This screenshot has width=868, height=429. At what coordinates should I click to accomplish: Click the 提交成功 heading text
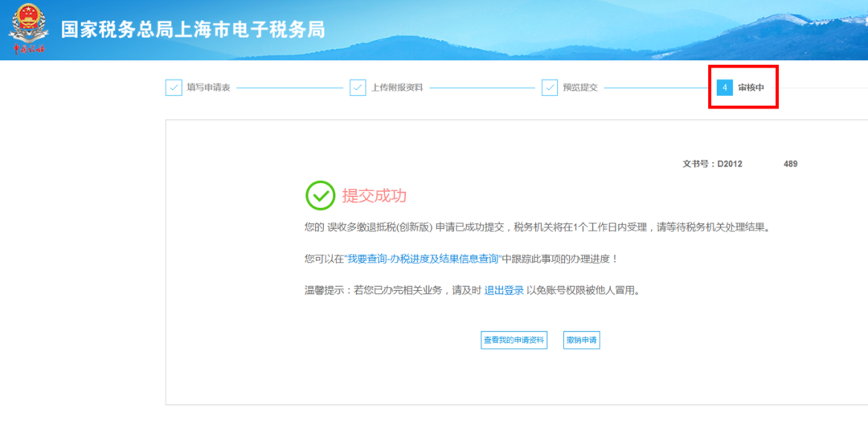[x=375, y=196]
